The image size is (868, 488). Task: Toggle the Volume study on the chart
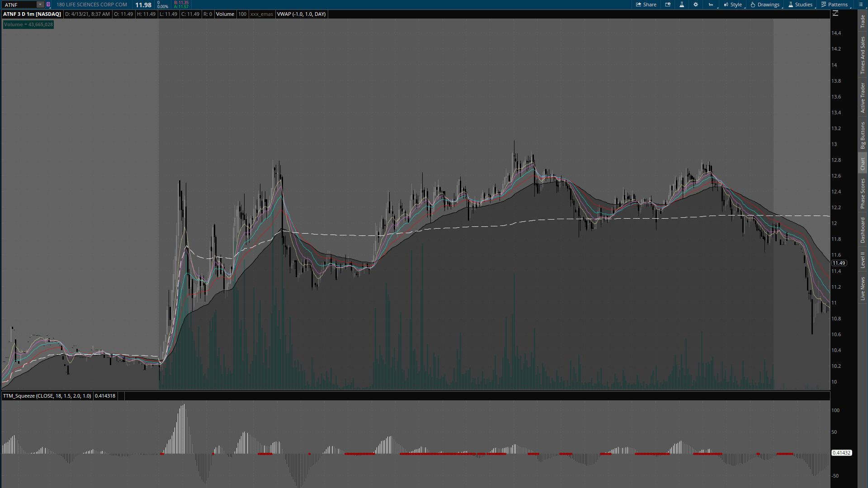pyautogui.click(x=225, y=14)
